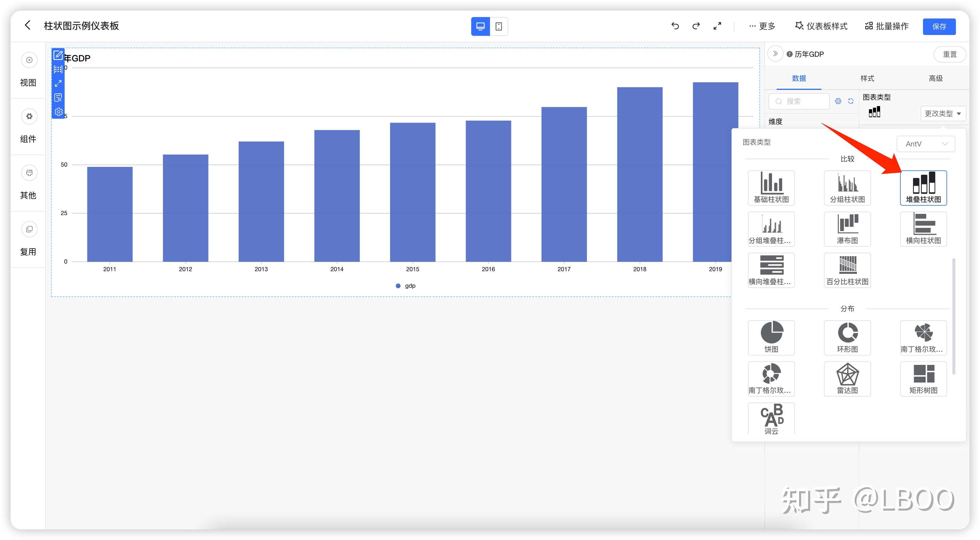The width and height of the screenshot is (980, 540).
Task: Switch to the 样式 (style) tab
Action: pyautogui.click(x=867, y=78)
